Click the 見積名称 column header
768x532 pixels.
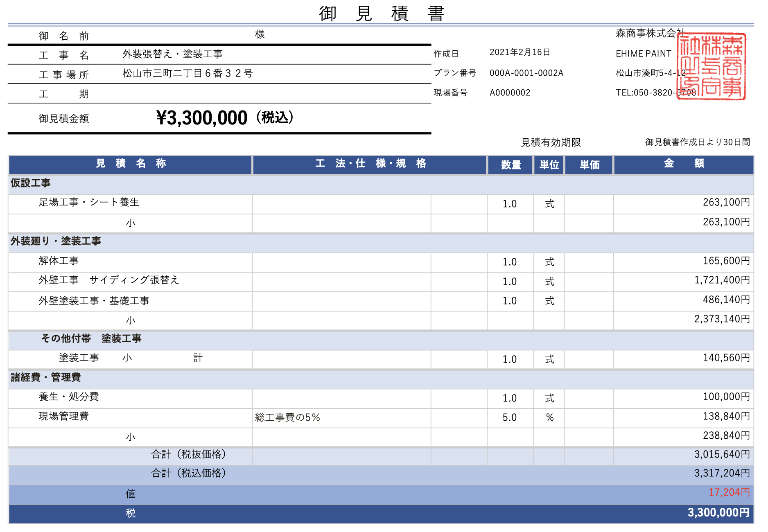click(x=130, y=165)
